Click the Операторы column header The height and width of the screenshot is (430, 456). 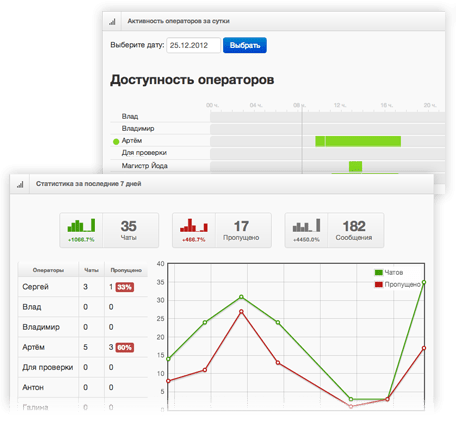point(48,270)
